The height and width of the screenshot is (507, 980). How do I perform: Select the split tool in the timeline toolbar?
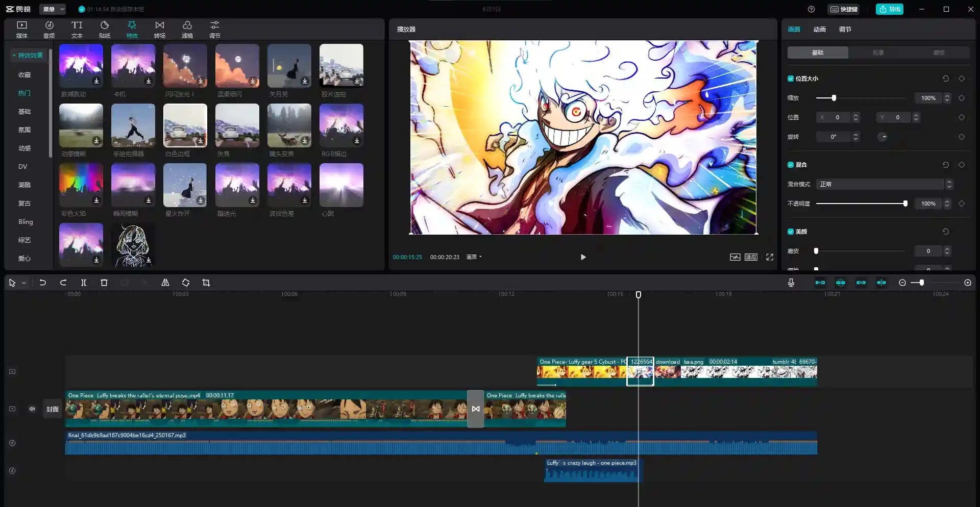click(x=83, y=282)
